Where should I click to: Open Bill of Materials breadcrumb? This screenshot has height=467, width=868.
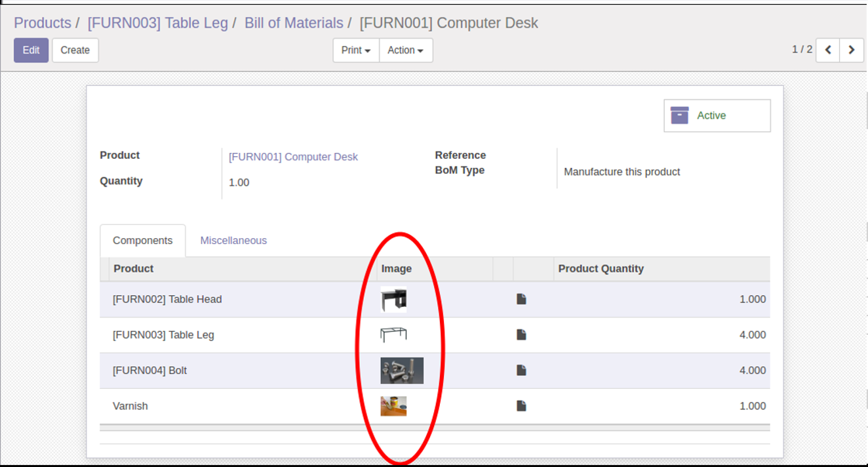coord(294,23)
